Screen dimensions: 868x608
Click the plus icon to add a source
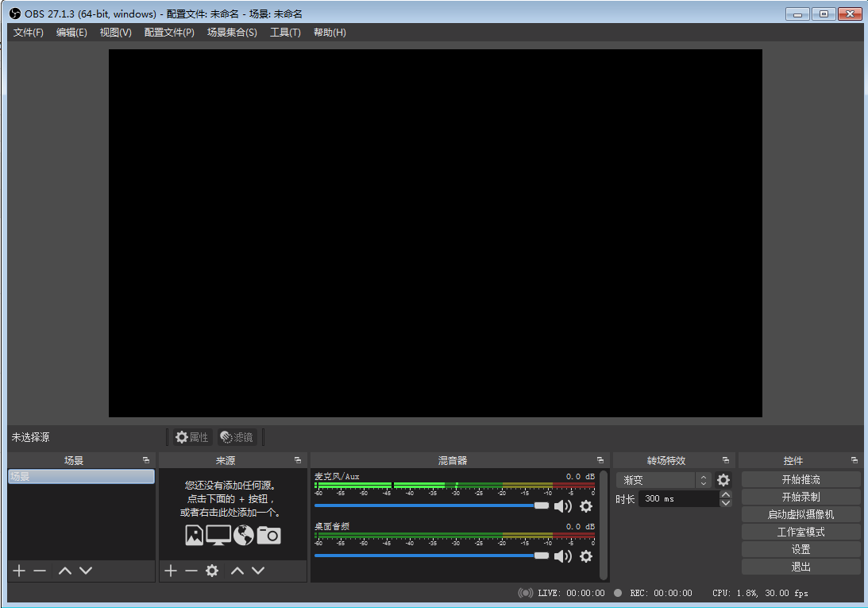170,570
